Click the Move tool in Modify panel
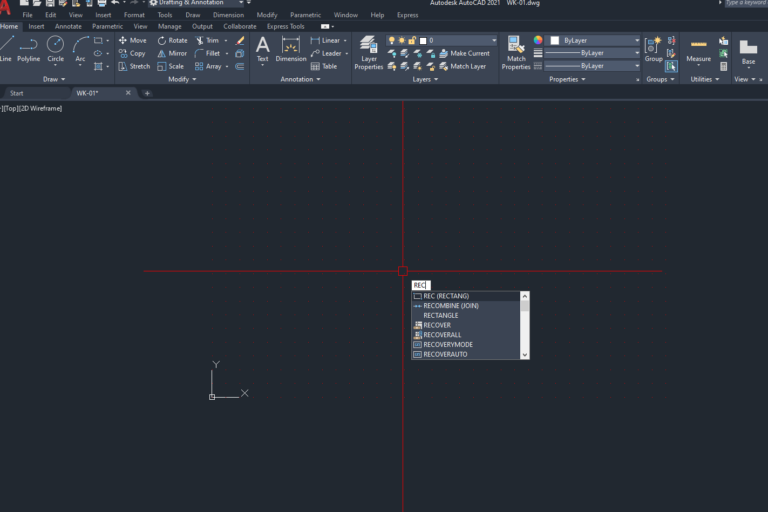 (x=133, y=40)
